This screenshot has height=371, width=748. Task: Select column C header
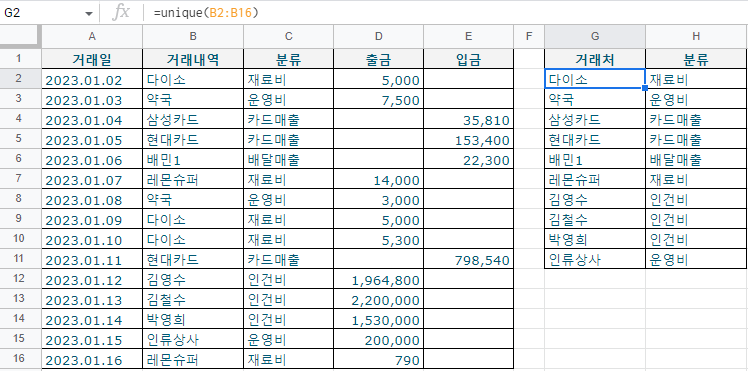[289, 36]
